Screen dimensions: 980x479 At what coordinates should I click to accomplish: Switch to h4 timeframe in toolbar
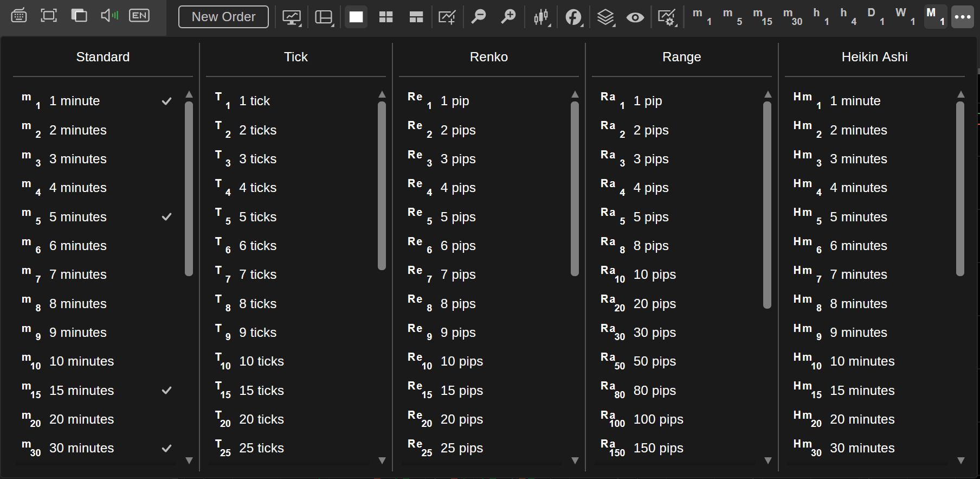click(x=848, y=17)
